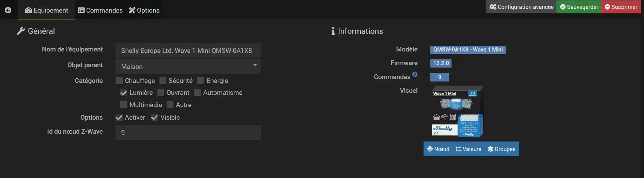Image resolution: width=644 pixels, height=178 pixels.
Task: Open the Groupes associations button
Action: pyautogui.click(x=501, y=149)
